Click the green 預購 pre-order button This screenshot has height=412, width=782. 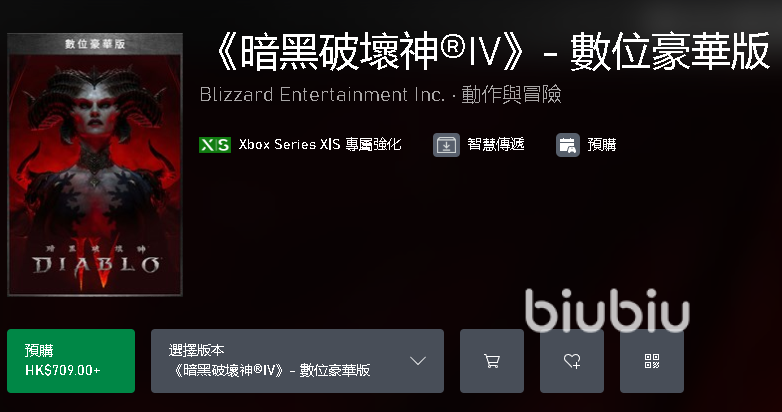tap(71, 361)
